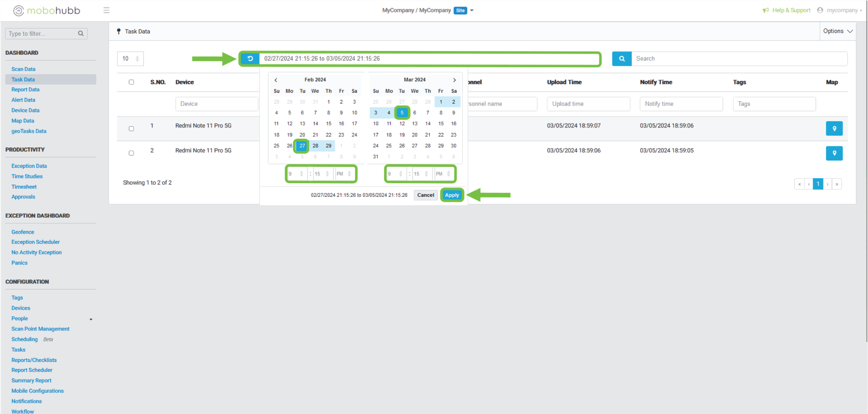Open map pin for first row

pyautogui.click(x=834, y=128)
